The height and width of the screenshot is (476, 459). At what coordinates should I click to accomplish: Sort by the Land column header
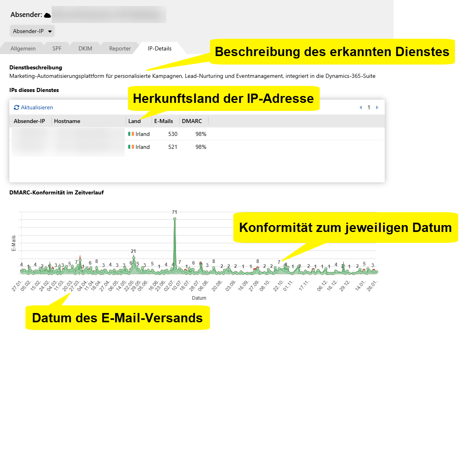tap(134, 121)
